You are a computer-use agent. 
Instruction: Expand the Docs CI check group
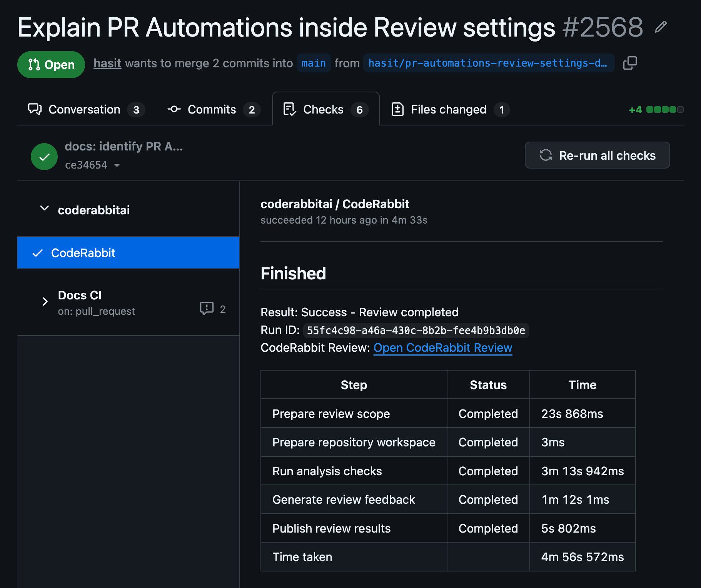pyautogui.click(x=45, y=301)
